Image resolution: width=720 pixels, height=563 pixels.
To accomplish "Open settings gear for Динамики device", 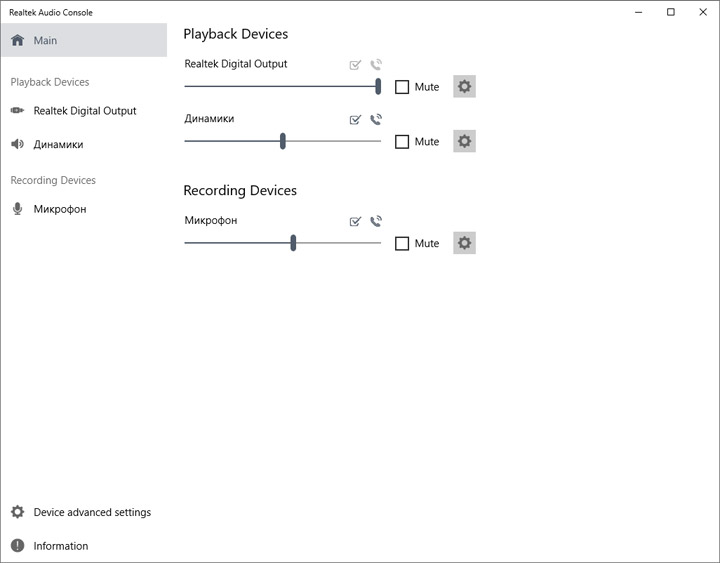I will [x=464, y=141].
